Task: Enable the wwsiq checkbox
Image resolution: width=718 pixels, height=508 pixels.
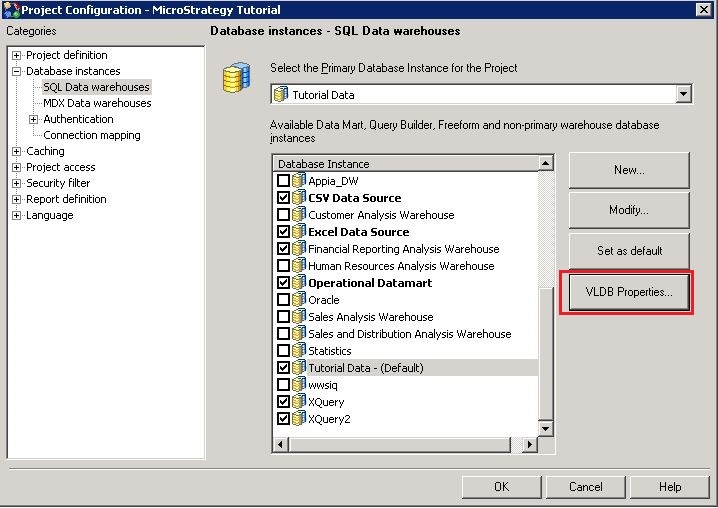Action: pyautogui.click(x=283, y=384)
